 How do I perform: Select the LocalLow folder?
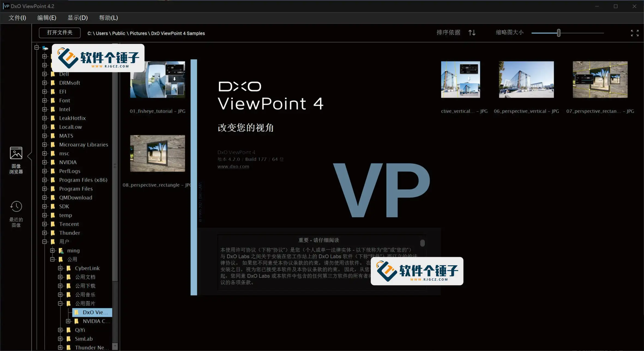pyautogui.click(x=70, y=127)
